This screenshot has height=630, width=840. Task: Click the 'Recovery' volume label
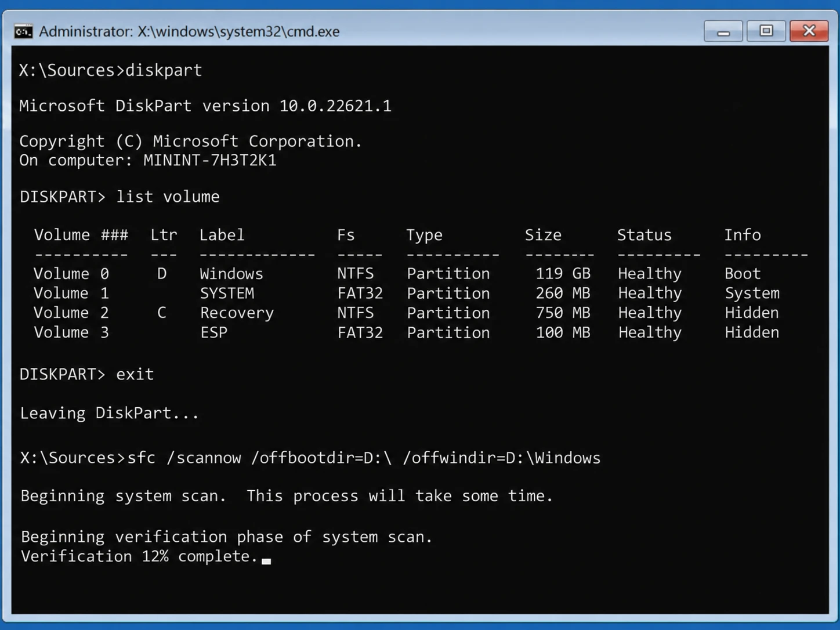pyautogui.click(x=237, y=313)
